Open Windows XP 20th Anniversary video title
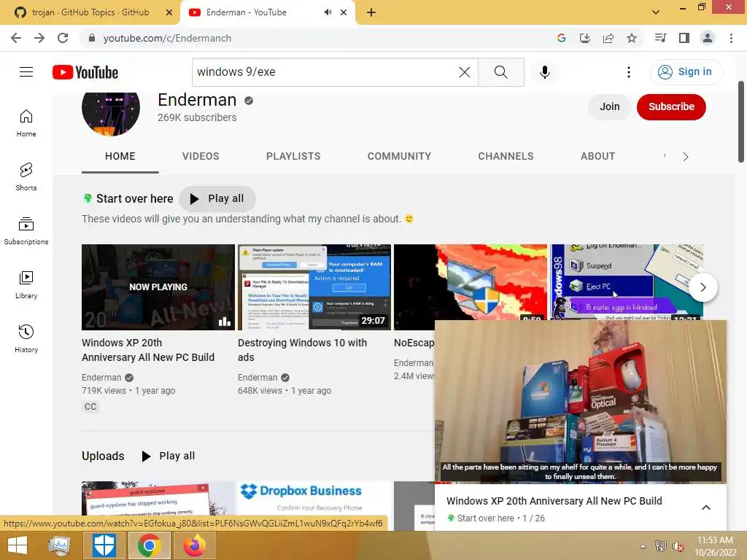747x560 pixels. coord(147,350)
